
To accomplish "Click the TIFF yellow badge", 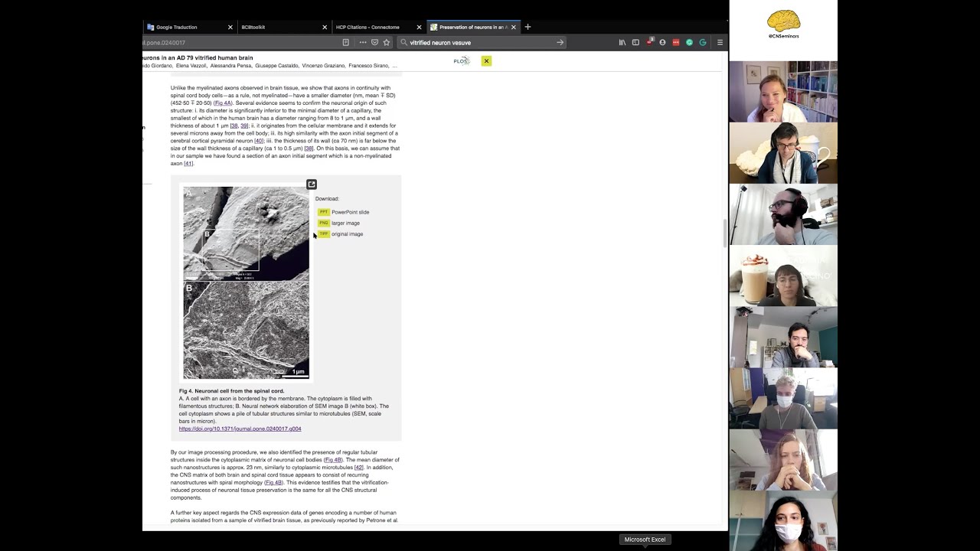I will [323, 234].
